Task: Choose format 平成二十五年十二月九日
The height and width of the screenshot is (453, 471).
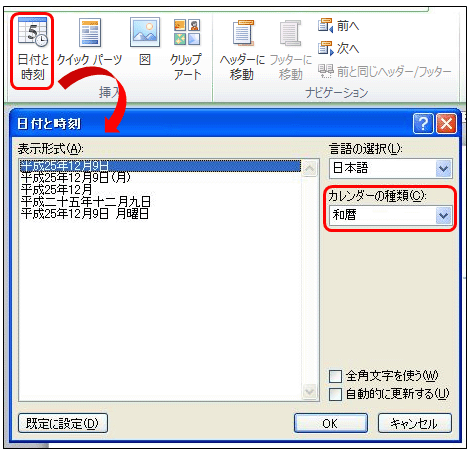Action: [x=86, y=202]
